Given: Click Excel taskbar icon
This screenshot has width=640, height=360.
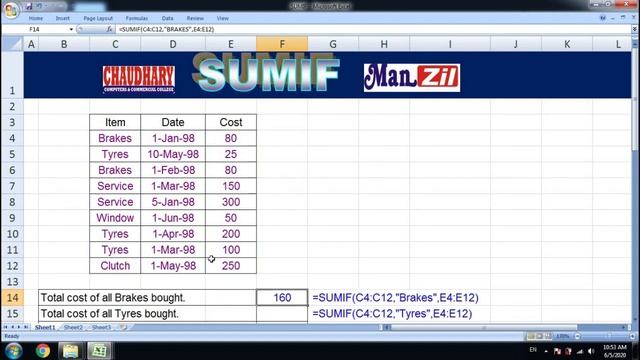Looking at the screenshot, I should pyautogui.click(x=99, y=351).
